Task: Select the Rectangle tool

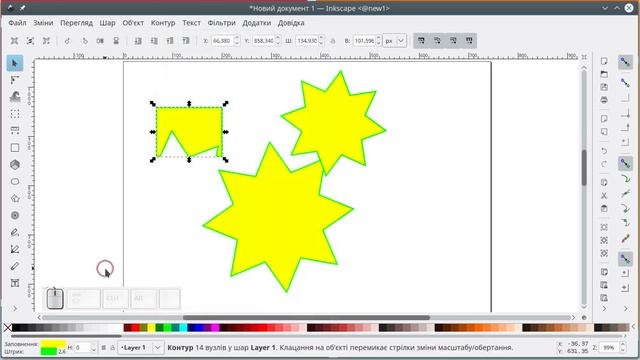Action: [x=15, y=148]
